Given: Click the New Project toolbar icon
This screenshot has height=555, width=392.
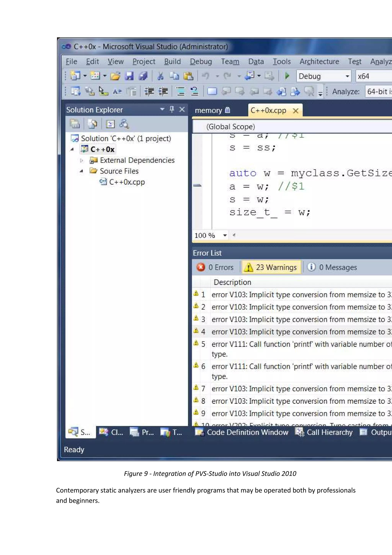Looking at the screenshot, I should click(75, 76).
